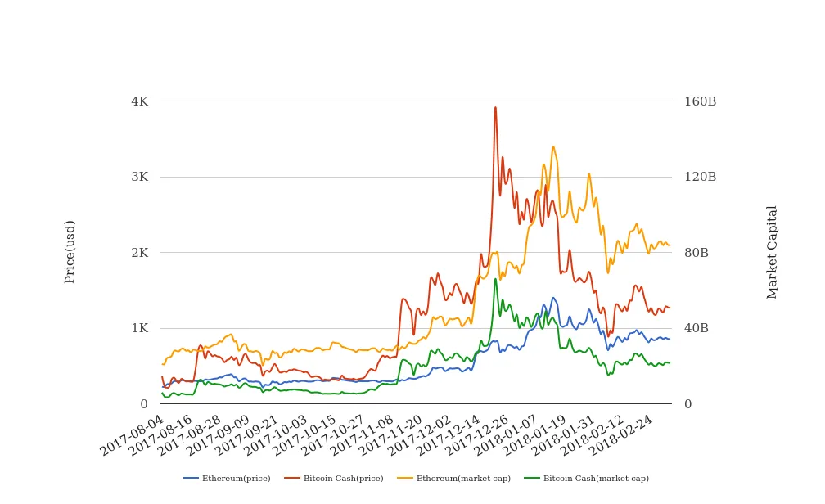Click the 80B label on right axis
The width and height of the screenshot is (825, 504).
(697, 253)
